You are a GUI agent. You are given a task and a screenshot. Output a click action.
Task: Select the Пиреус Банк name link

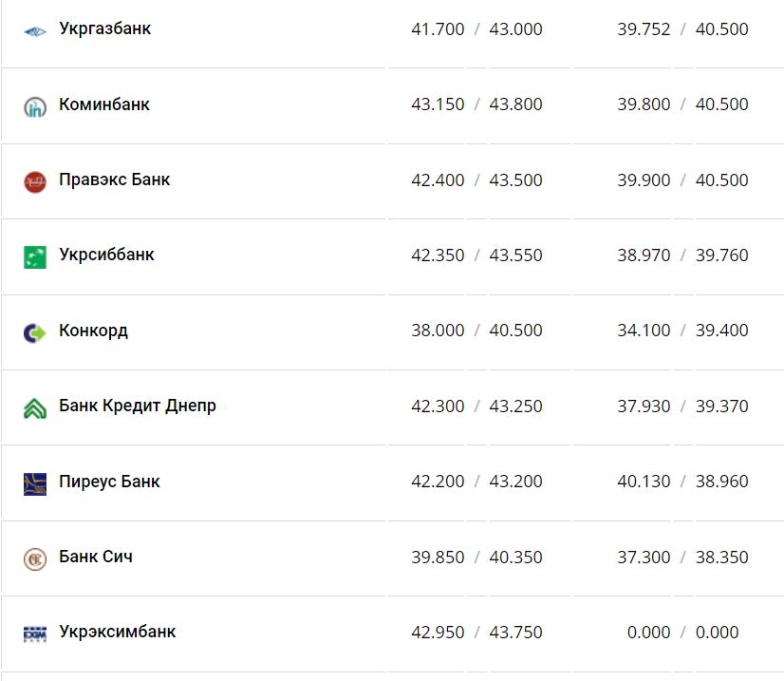[109, 481]
